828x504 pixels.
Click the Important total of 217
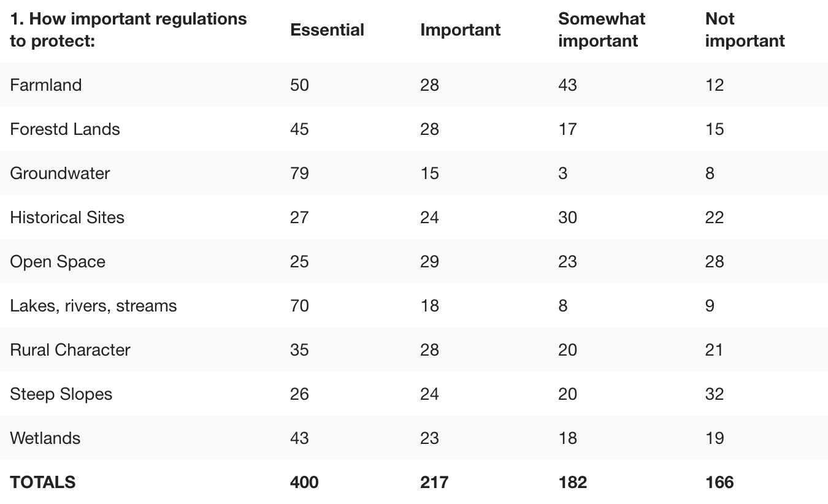[434, 482]
